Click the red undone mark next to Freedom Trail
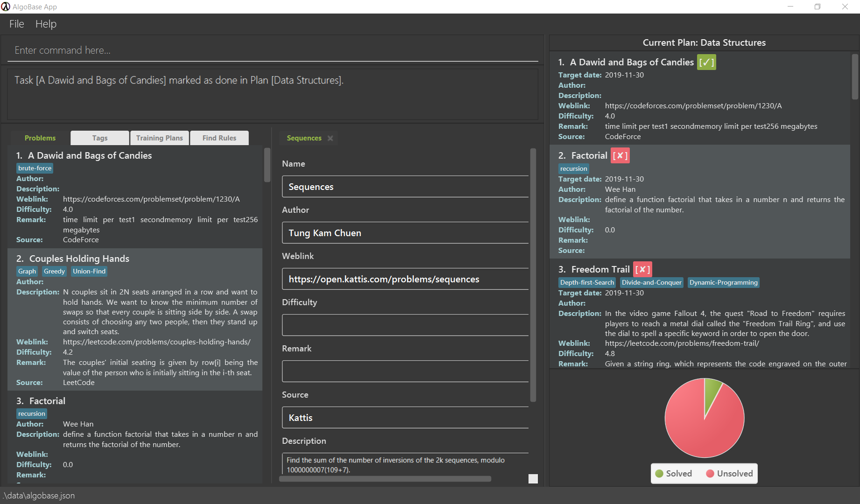The image size is (860, 504). point(642,269)
